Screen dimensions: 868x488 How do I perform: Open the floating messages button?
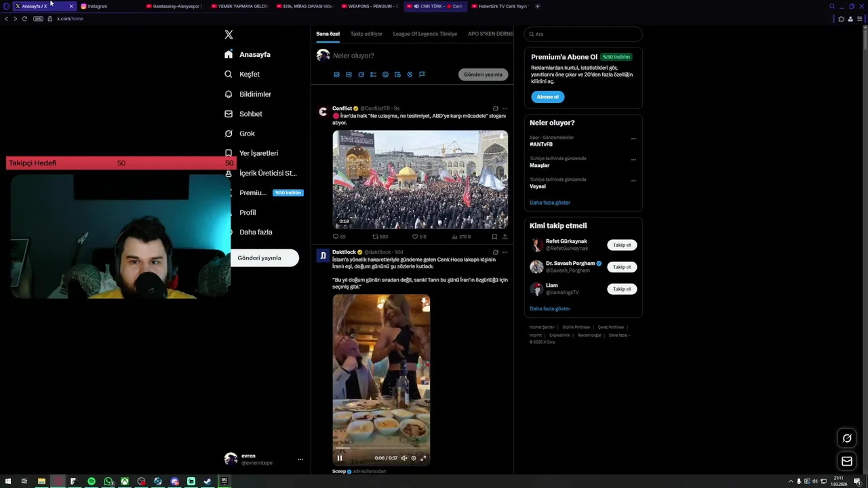(x=847, y=462)
